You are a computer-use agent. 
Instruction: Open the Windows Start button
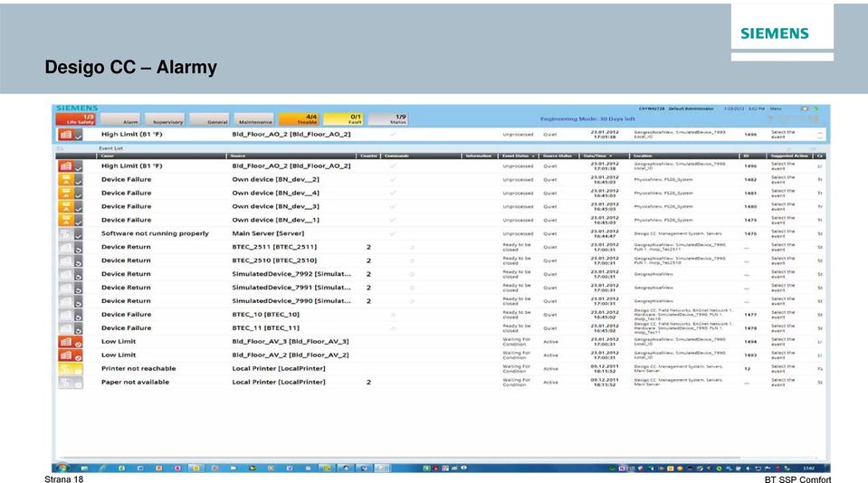coord(62,468)
